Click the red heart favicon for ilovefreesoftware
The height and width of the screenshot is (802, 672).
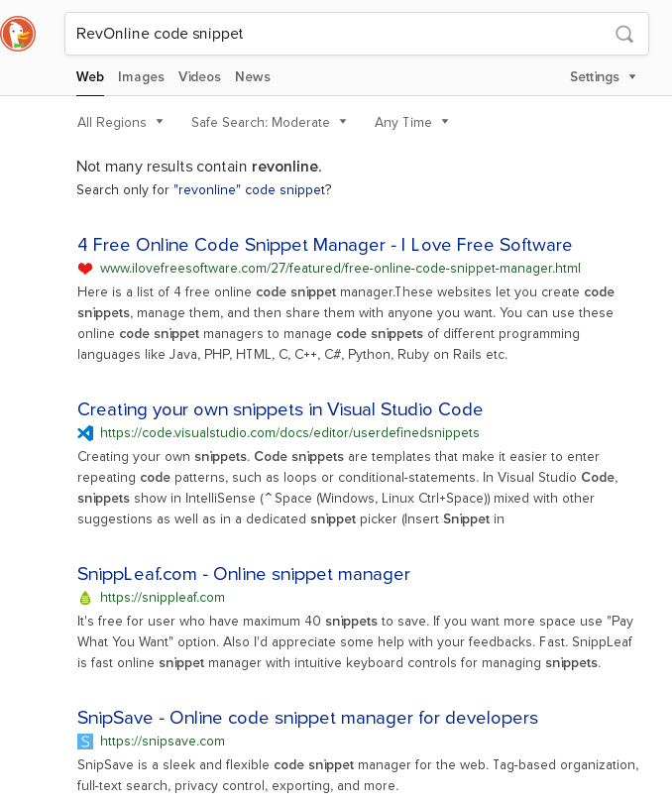pyautogui.click(x=85, y=269)
